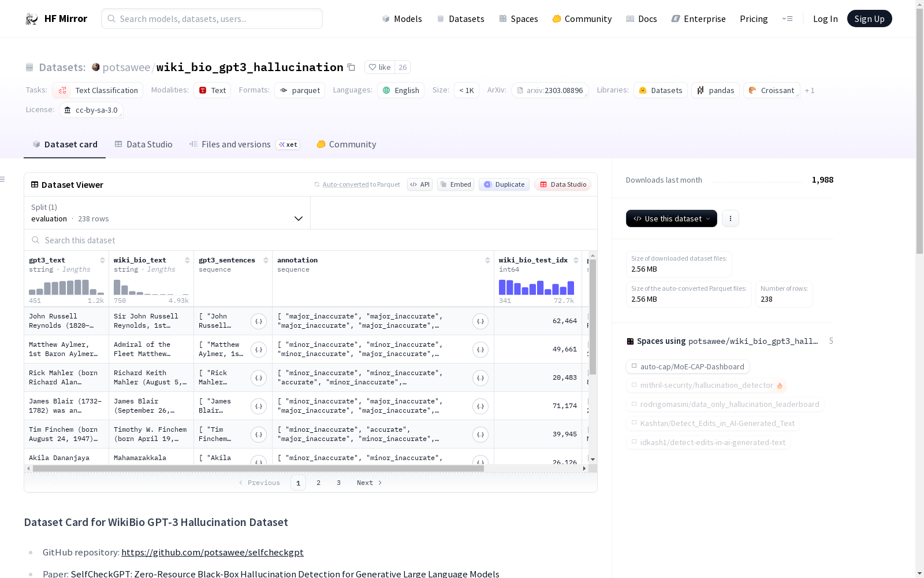Open the Use this dataset dropdown
924x578 pixels.
pos(672,218)
